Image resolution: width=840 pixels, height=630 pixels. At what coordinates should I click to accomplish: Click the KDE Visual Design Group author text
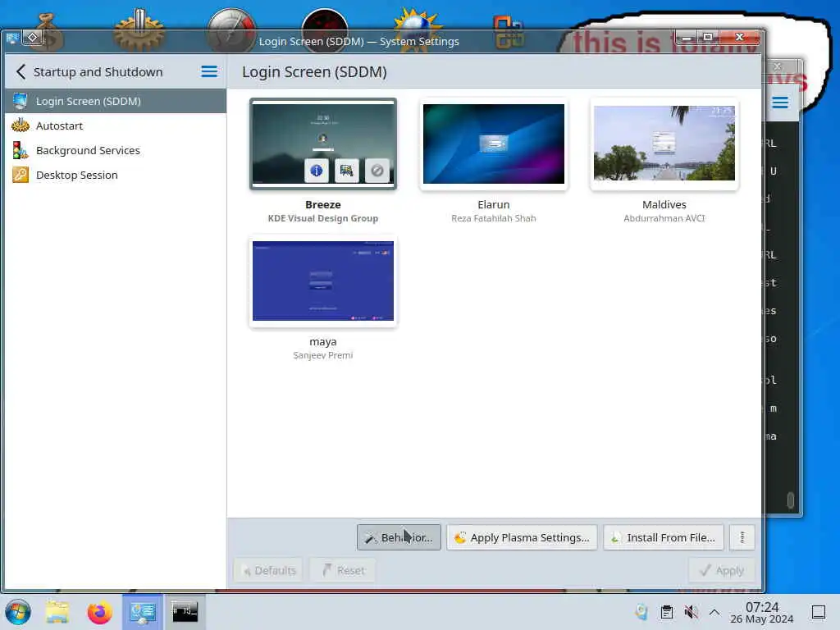tap(323, 218)
